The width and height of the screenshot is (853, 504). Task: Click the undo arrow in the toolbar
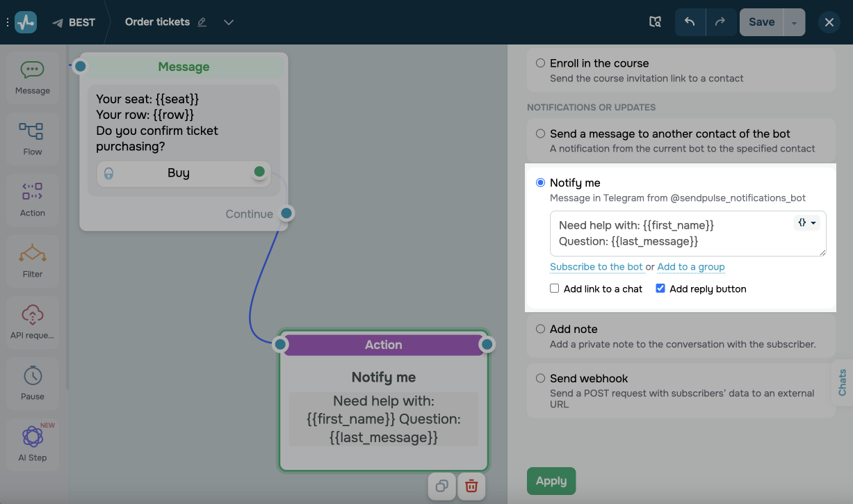coord(690,22)
